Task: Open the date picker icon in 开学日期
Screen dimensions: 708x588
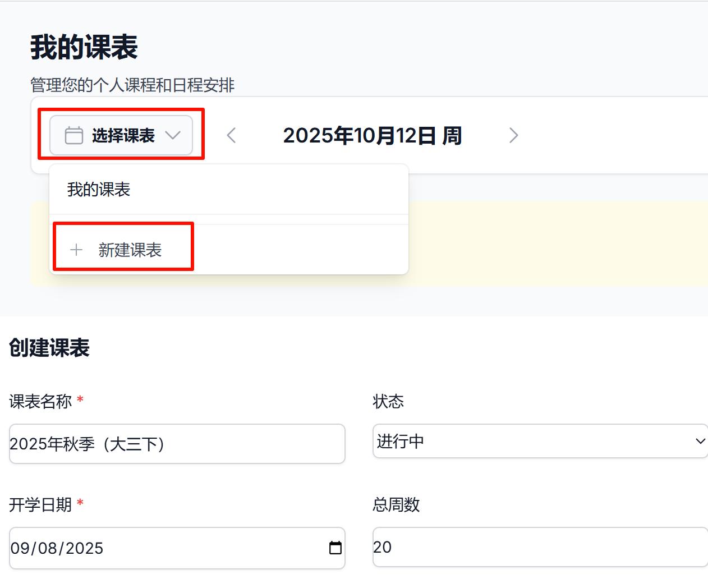Action: 335,548
